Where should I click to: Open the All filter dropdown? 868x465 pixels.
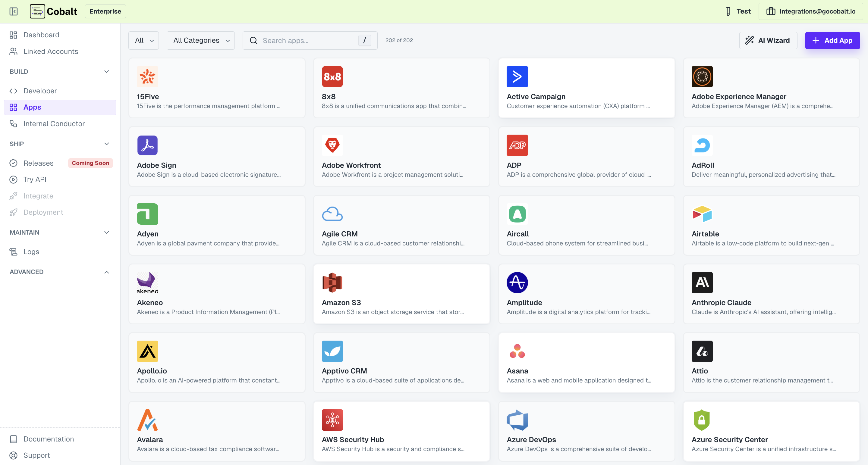pos(143,40)
